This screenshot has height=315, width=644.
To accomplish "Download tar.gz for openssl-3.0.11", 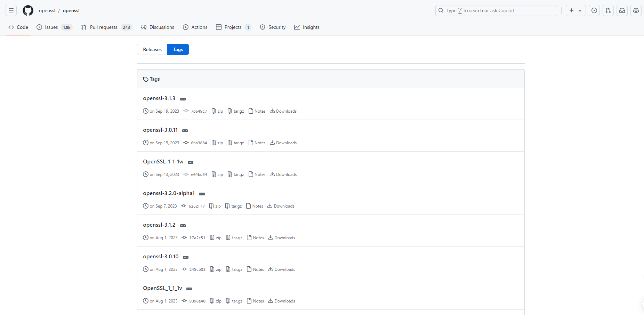I will (x=236, y=143).
